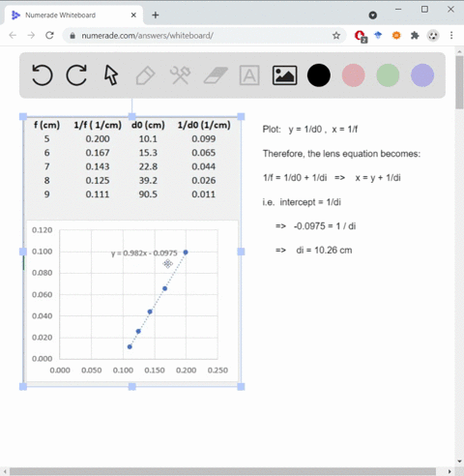Image resolution: width=464 pixels, height=476 pixels.
Task: Reload the current page
Action: click(49, 35)
